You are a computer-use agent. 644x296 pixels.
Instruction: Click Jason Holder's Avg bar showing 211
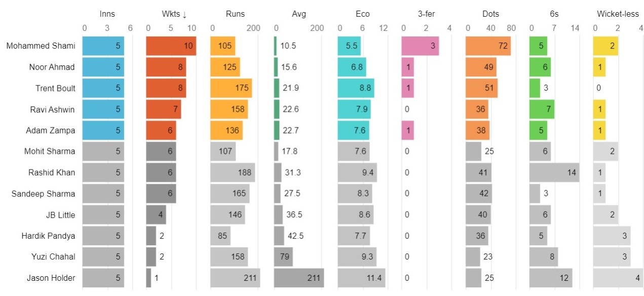[x=298, y=278]
